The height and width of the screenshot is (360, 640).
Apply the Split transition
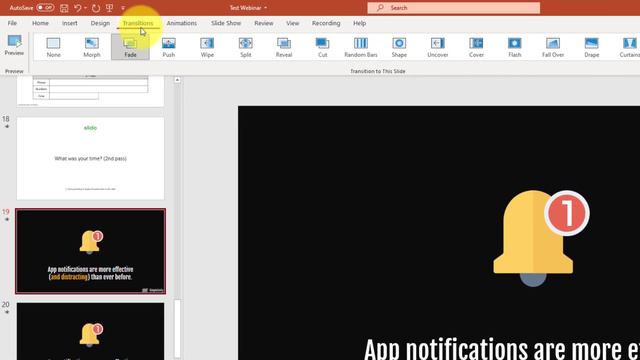[x=245, y=47]
